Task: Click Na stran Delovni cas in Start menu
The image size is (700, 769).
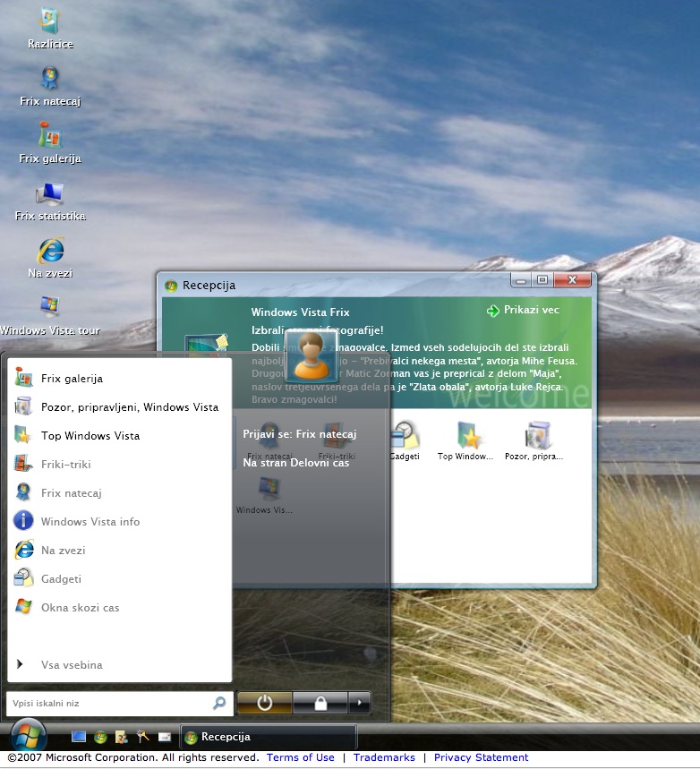Action: pos(295,463)
